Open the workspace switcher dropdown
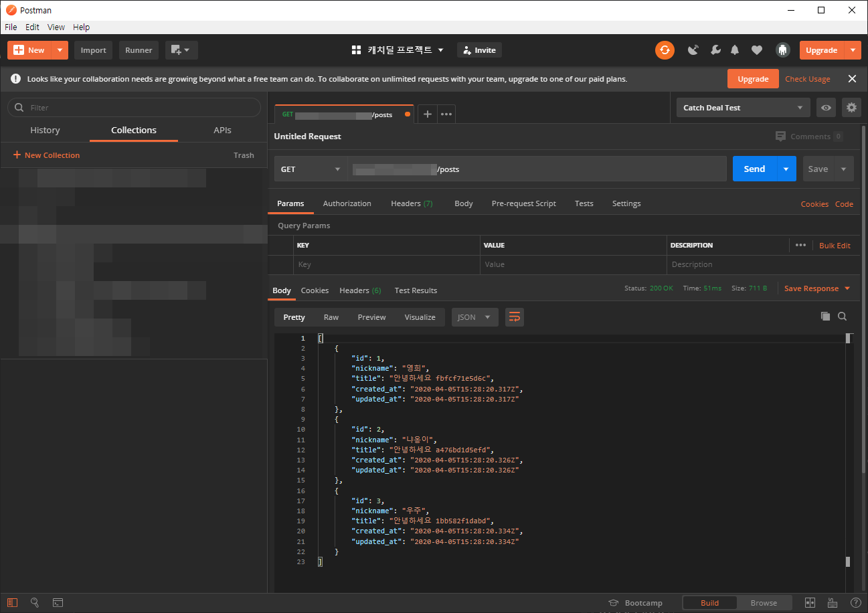The image size is (868, 613). (398, 50)
